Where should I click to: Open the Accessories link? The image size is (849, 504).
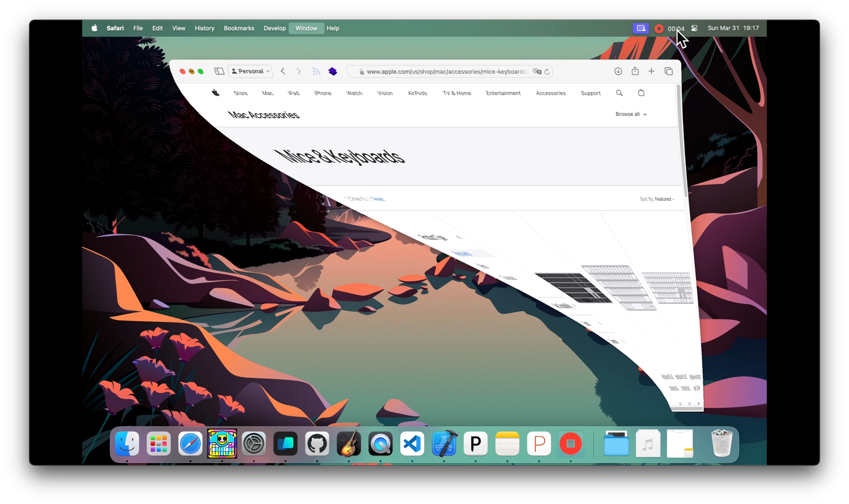coord(550,93)
